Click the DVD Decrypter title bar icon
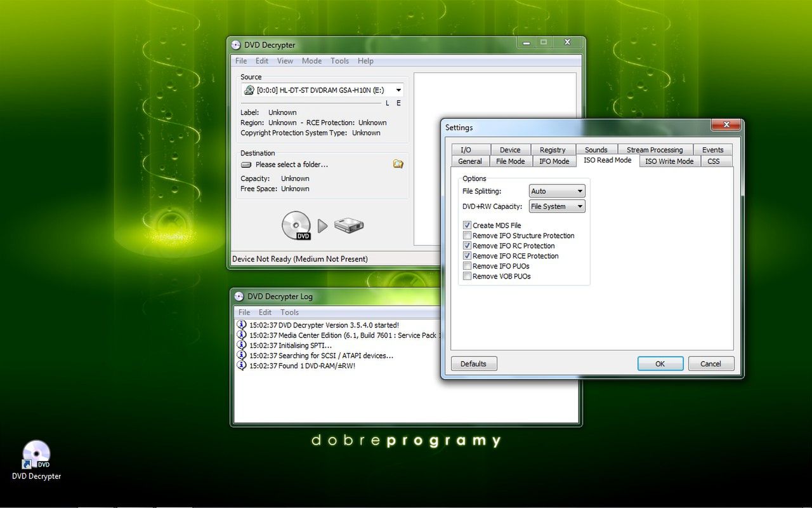The image size is (812, 508). 236,45
